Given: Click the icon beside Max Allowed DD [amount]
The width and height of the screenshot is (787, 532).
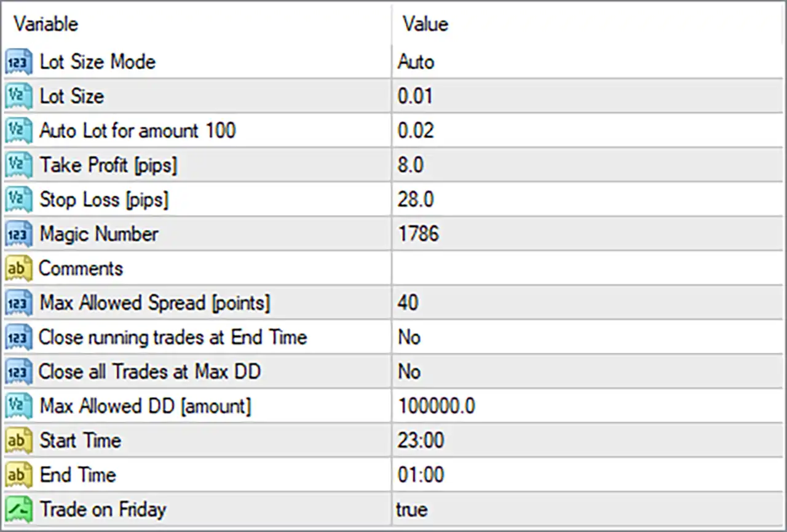Looking at the screenshot, I should click(18, 407).
